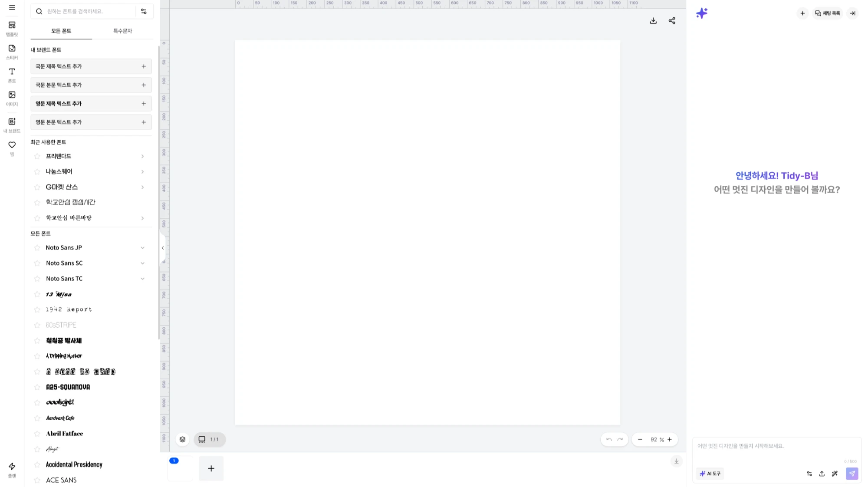This screenshot has width=868, height=487.
Task: Click the download icon above canvas
Action: click(x=653, y=21)
